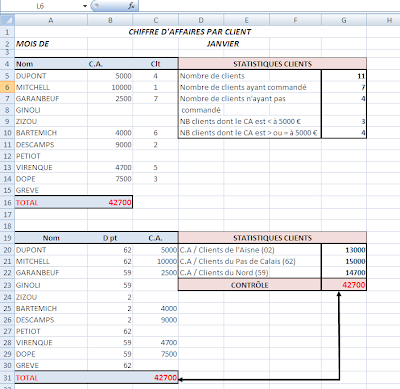Click PETIOT in row 12
The image size is (400, 389).
(28, 156)
